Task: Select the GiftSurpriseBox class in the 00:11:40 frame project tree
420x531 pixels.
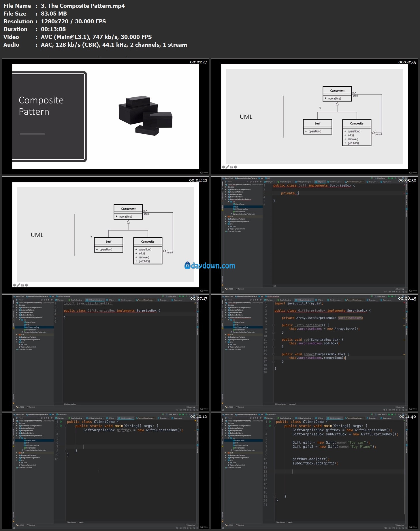Action: point(241,445)
